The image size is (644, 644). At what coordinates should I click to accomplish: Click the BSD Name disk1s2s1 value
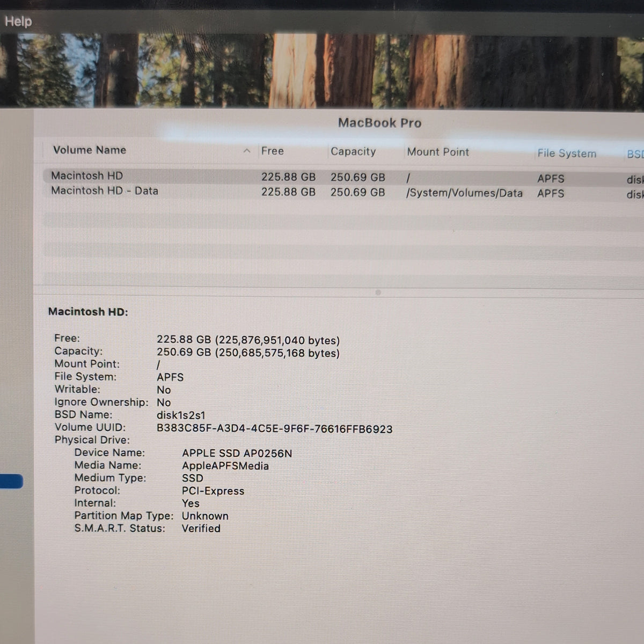(x=181, y=415)
